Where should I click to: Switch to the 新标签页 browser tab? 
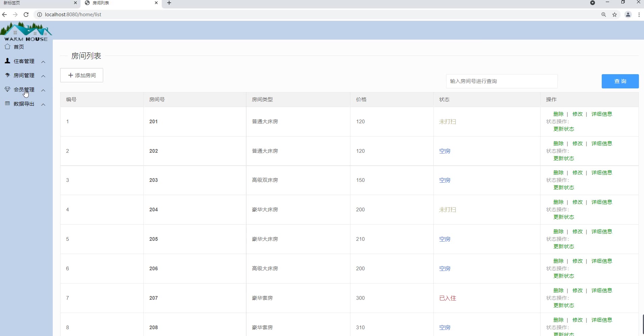click(x=37, y=3)
